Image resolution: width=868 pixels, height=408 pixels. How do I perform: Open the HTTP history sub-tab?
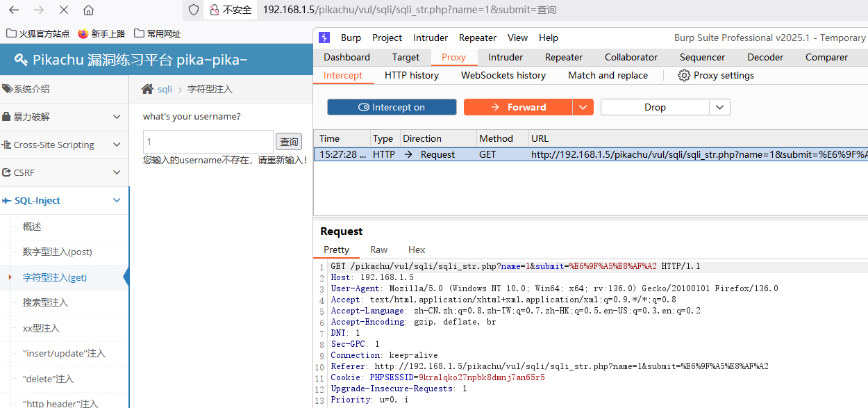point(412,75)
